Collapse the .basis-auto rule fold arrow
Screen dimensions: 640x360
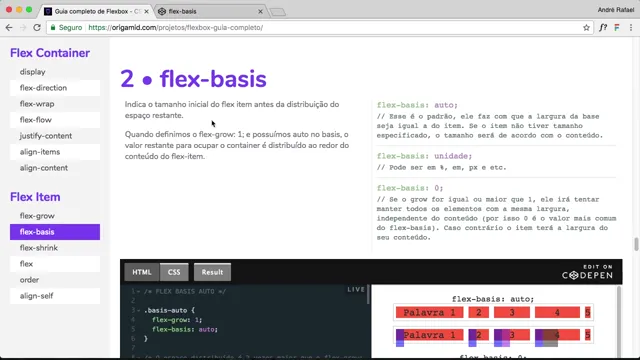[x=138, y=311]
